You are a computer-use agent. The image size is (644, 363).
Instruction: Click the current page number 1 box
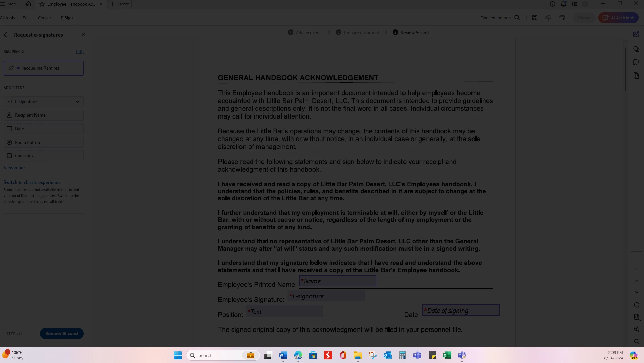[x=636, y=257]
